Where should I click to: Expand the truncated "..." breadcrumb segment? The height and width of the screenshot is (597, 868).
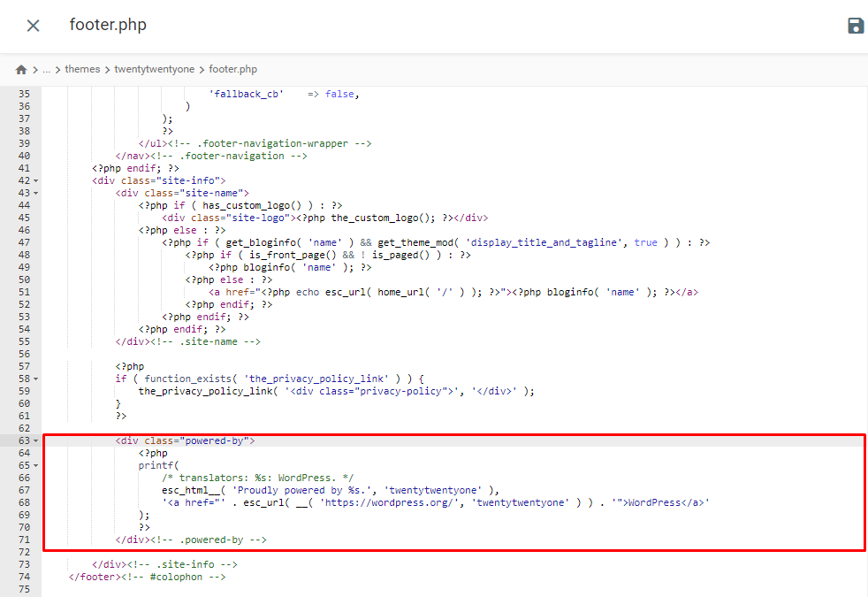coord(46,69)
